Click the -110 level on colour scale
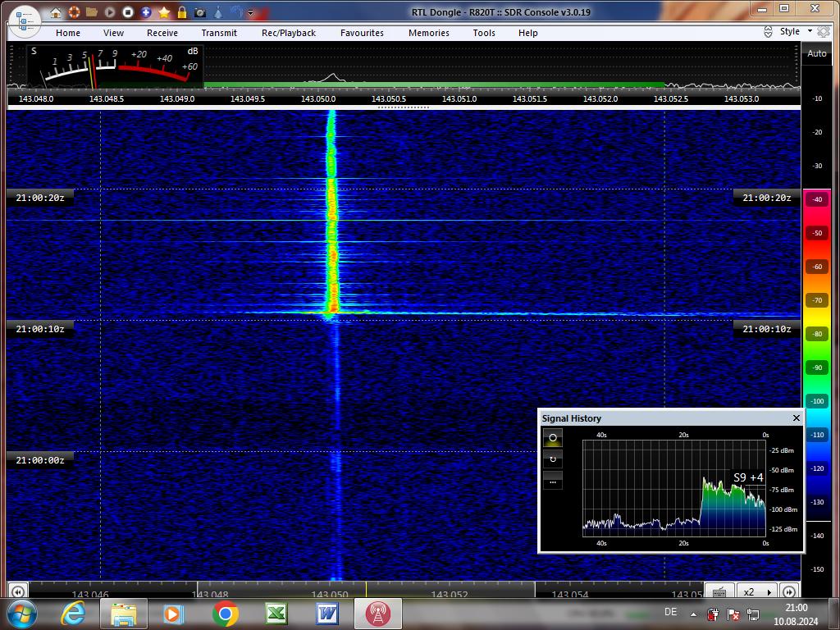The image size is (840, 630). click(x=817, y=435)
